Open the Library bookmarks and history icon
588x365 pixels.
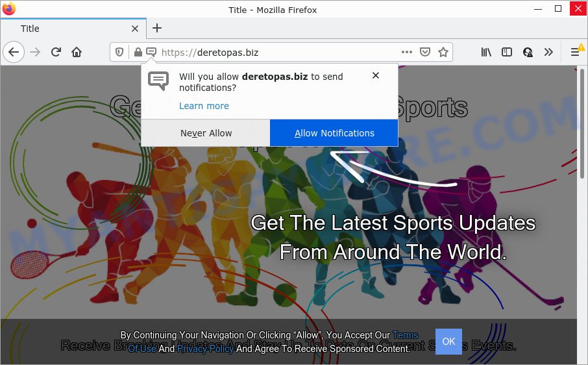(486, 52)
